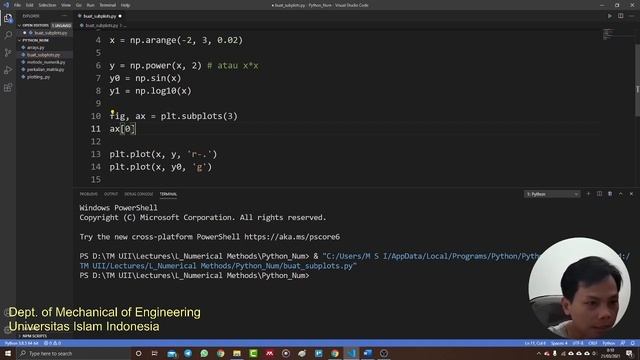Split the editor to the right
Screen dimensions: 640x360
(620, 16)
